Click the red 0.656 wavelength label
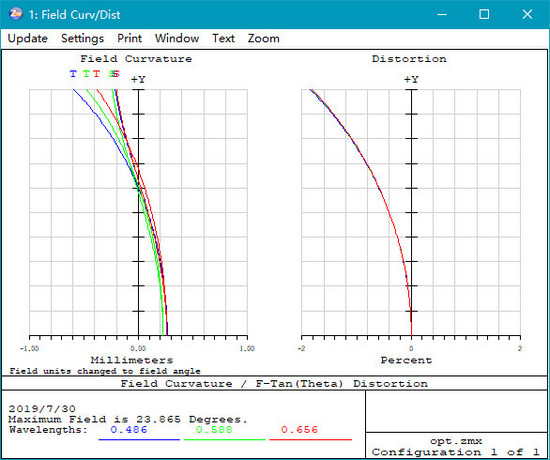550x460 pixels. tap(299, 429)
